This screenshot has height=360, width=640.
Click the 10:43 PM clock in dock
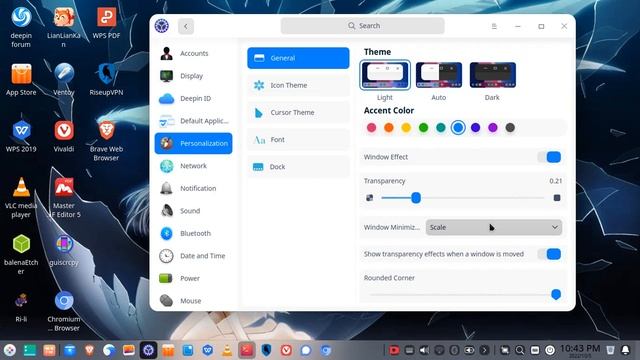pyautogui.click(x=580, y=350)
